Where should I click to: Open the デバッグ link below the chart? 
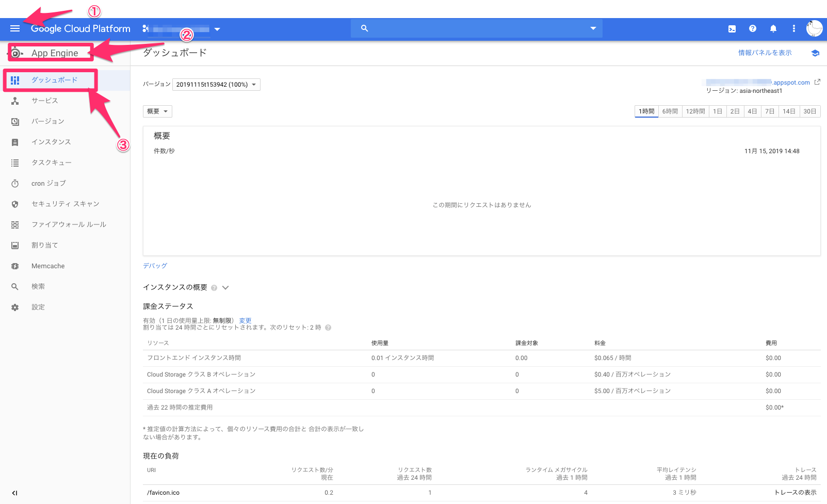[x=155, y=266]
